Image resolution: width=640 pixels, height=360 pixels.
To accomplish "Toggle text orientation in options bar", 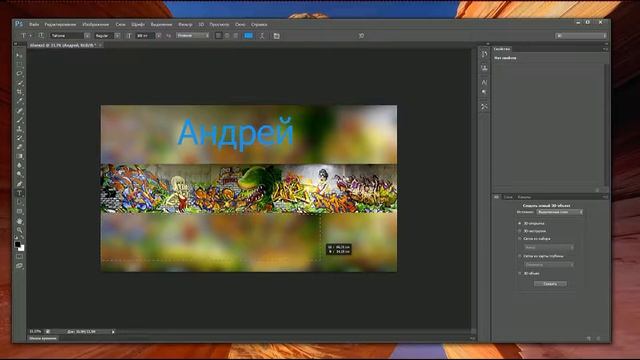I will click(x=41, y=36).
